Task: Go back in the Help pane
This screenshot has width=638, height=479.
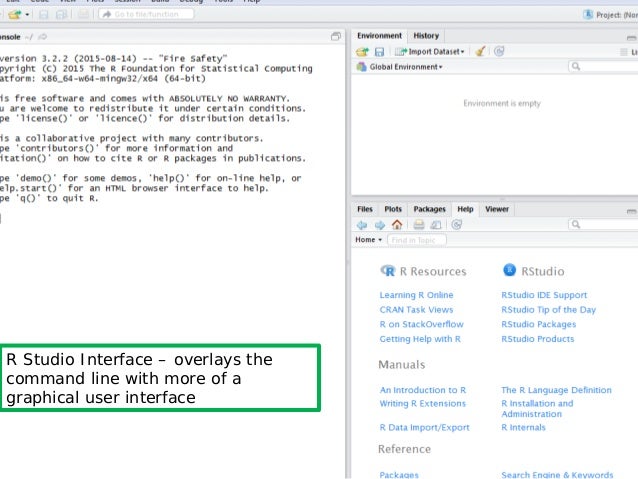Action: click(362, 225)
